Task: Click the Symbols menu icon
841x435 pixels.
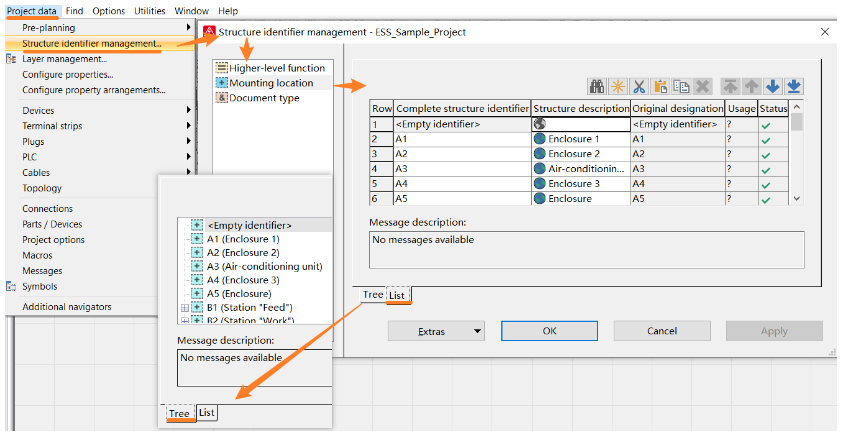Action: [x=11, y=286]
